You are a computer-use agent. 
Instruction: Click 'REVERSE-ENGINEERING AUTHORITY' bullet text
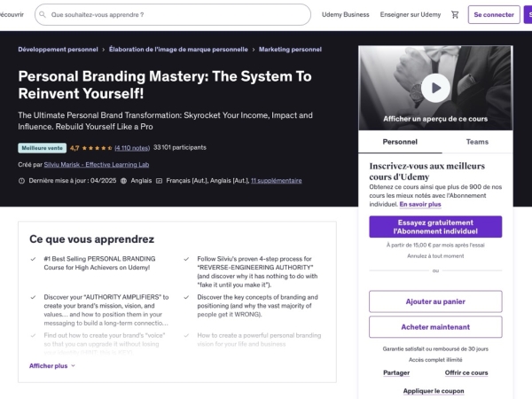[x=257, y=272]
